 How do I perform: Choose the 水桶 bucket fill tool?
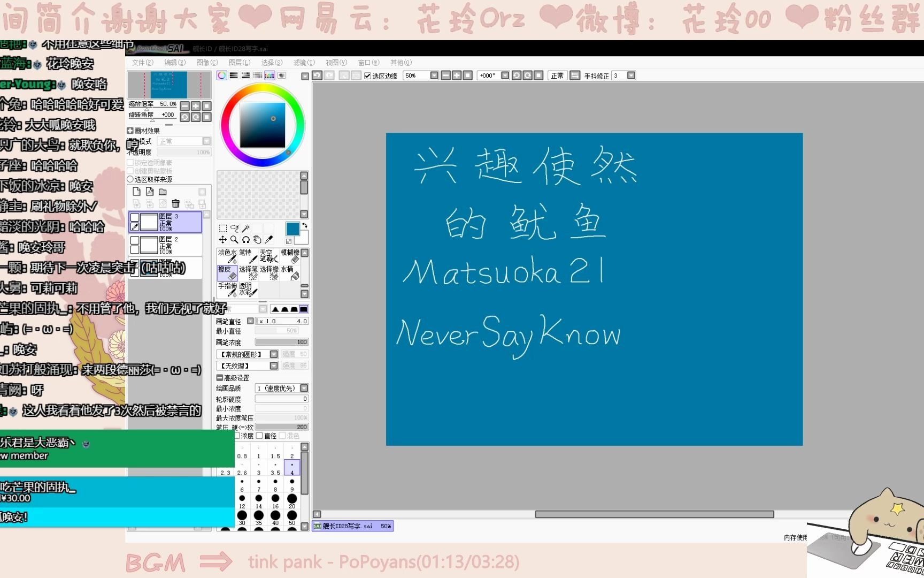pyautogui.click(x=290, y=273)
